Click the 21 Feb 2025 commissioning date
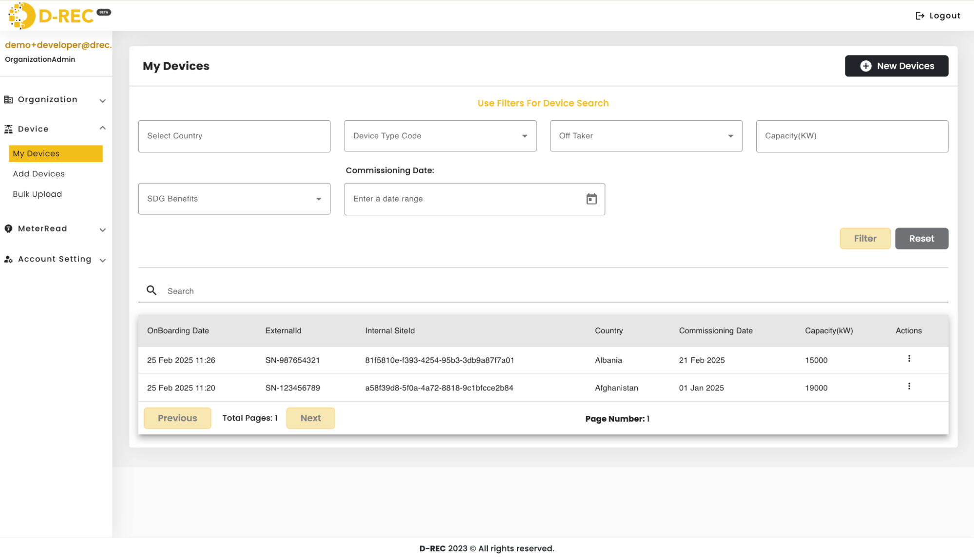The width and height of the screenshot is (974, 560). (x=701, y=360)
